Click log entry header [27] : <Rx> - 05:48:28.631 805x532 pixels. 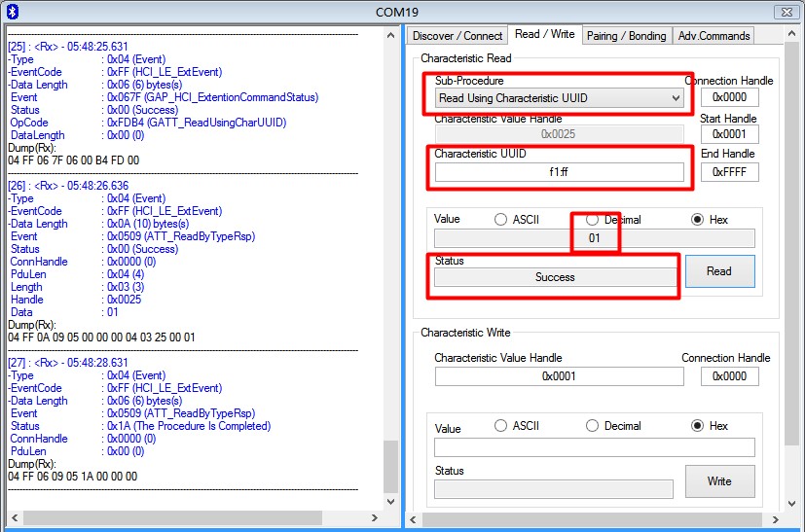point(68,363)
